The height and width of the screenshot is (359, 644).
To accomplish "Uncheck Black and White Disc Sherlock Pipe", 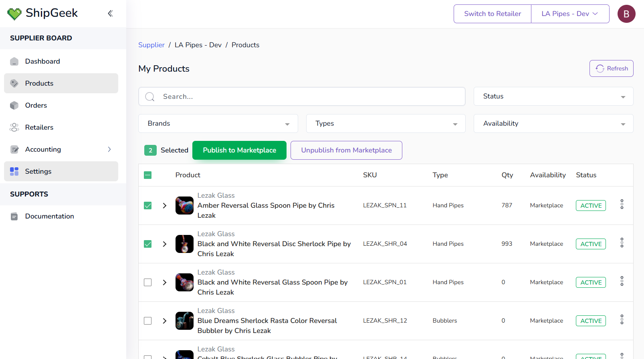I will (148, 244).
